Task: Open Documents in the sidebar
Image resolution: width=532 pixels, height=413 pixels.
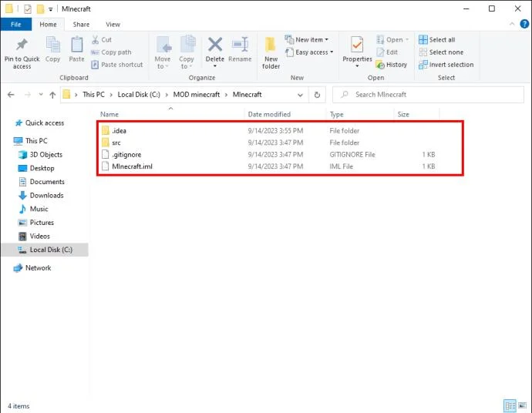Action: click(x=42, y=182)
